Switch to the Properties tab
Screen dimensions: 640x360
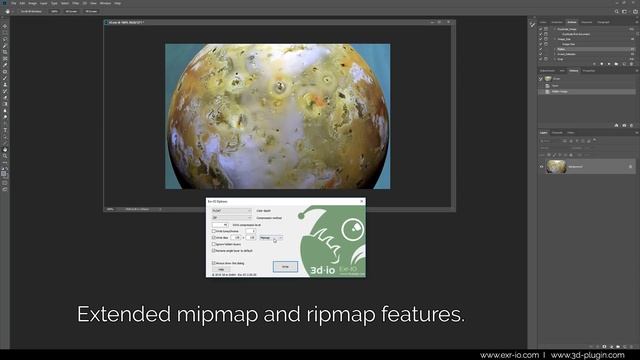pos(589,71)
